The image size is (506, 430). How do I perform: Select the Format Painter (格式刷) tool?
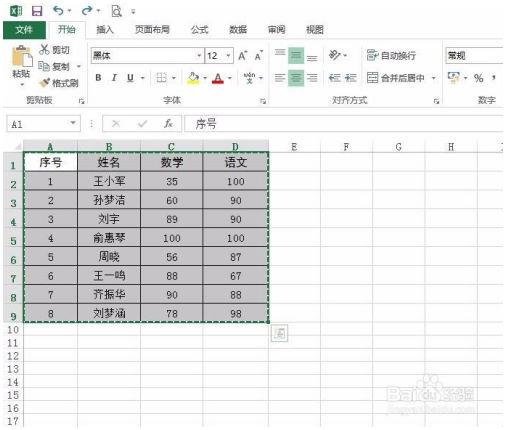59,83
